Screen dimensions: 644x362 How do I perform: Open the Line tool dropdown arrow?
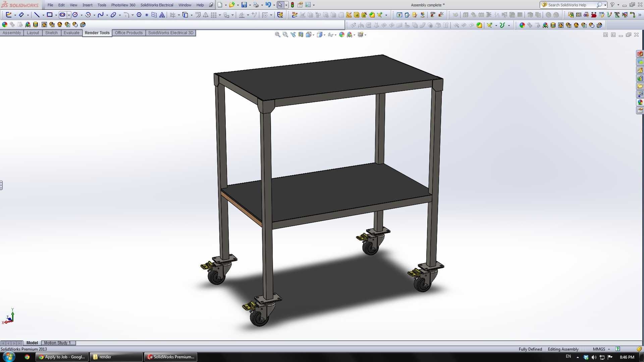pyautogui.click(x=43, y=15)
